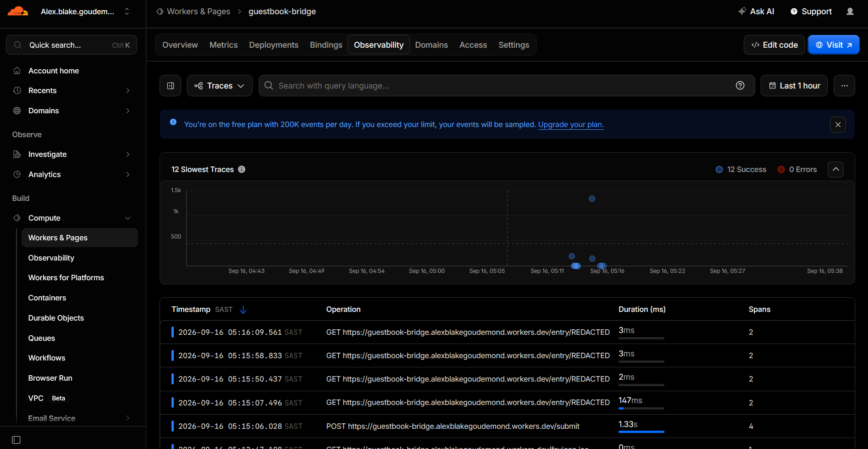Open the 147ms trace row
The height and width of the screenshot is (449, 868).
pyautogui.click(x=507, y=403)
